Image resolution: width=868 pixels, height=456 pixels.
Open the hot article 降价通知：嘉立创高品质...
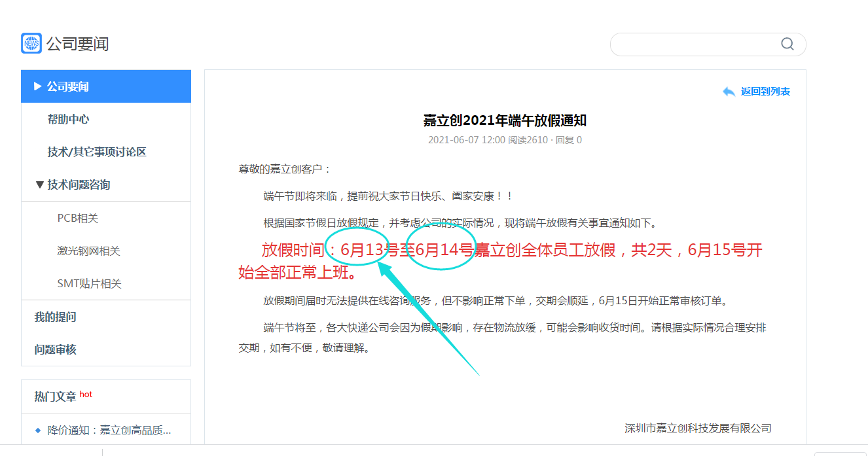109,430
